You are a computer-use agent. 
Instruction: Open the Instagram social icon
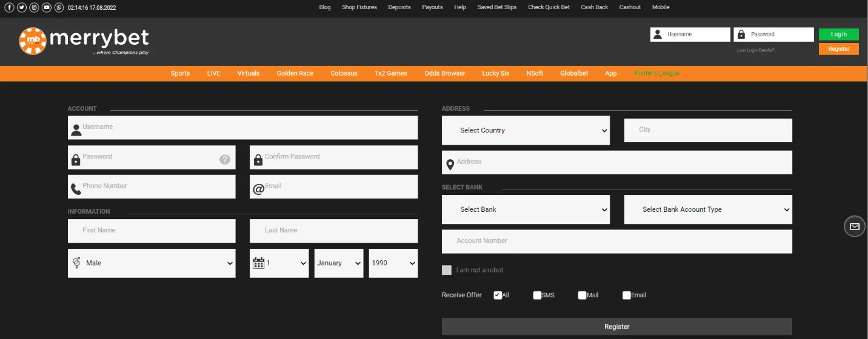(34, 7)
